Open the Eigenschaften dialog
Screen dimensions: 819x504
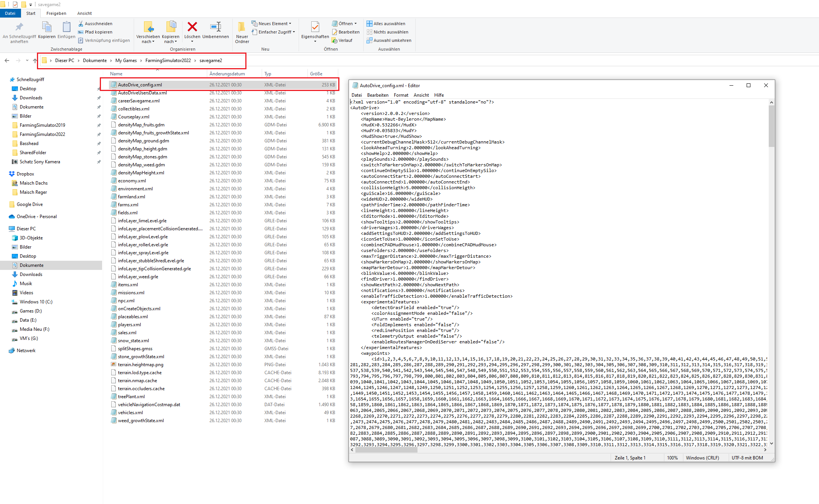[x=315, y=32]
